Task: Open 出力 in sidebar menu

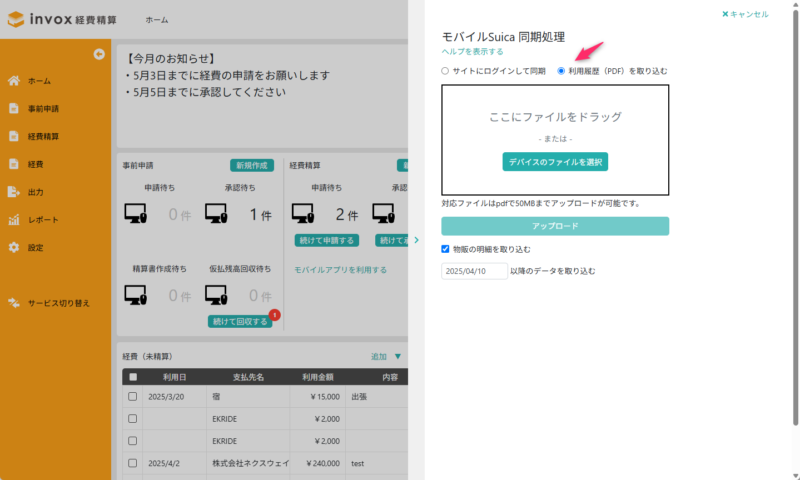Action: [x=36, y=192]
